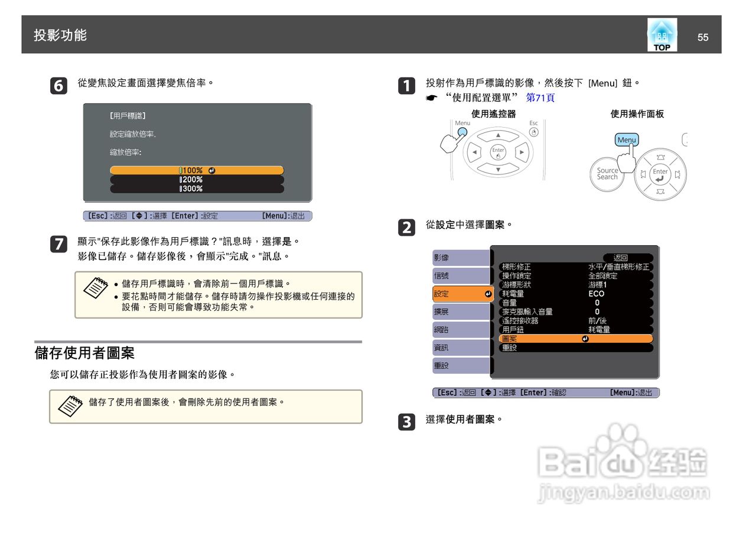The height and width of the screenshot is (535, 756).
Task: Select the 資訊 menu tab
Action: [x=461, y=348]
